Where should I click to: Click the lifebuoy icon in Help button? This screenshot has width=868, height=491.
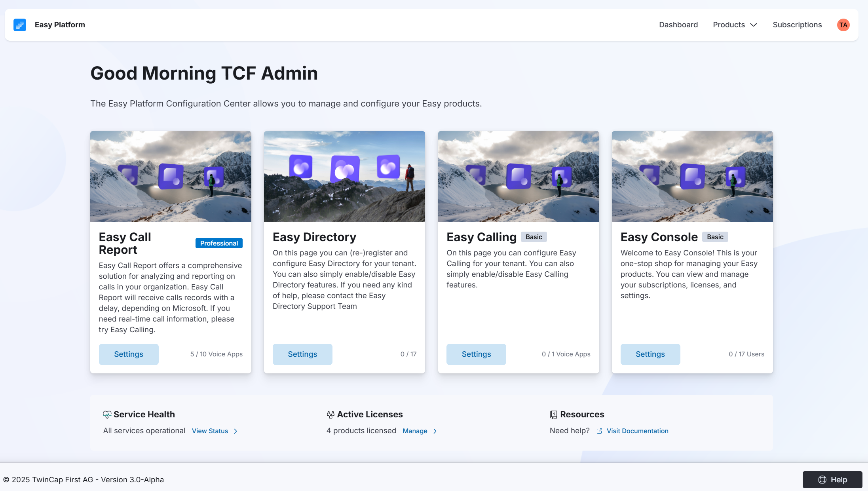pos(822,480)
